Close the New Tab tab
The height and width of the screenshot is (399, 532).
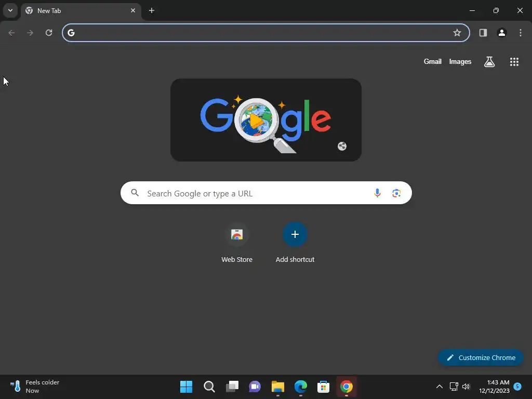(x=133, y=10)
